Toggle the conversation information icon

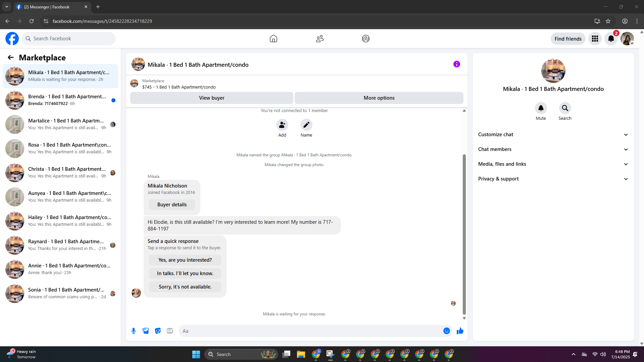pyautogui.click(x=456, y=64)
